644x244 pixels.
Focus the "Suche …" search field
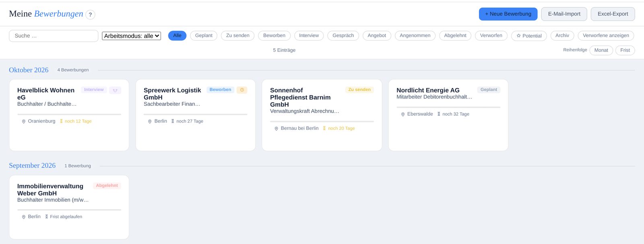click(54, 36)
